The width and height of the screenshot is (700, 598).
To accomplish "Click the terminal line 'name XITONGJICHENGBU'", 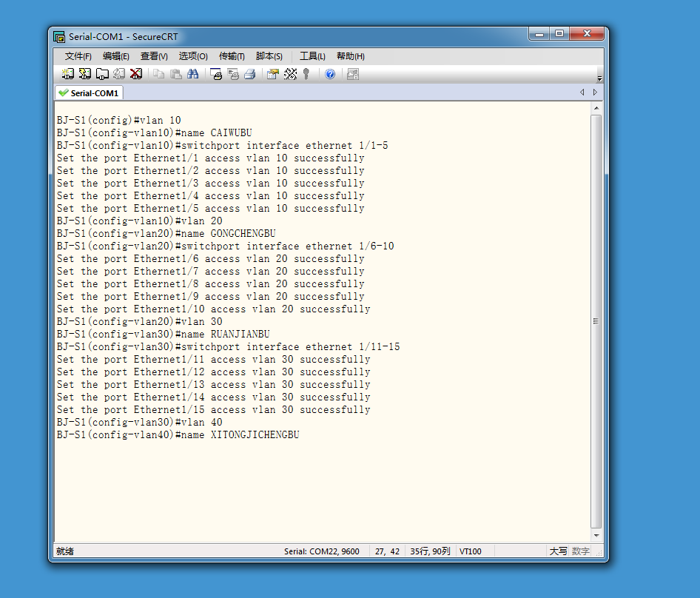I will pyautogui.click(x=178, y=434).
